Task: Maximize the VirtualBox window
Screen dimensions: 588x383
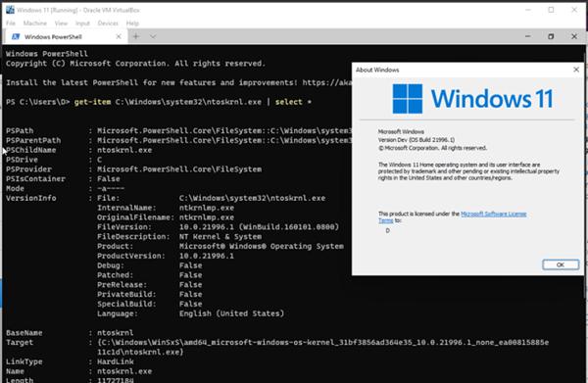Action: (551, 10)
